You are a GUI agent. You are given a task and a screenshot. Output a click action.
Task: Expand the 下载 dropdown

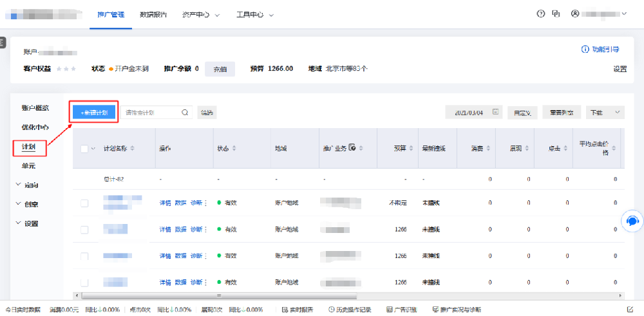tap(605, 113)
